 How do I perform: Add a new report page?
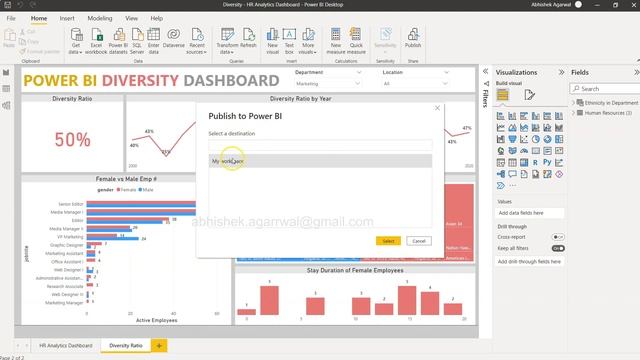[x=159, y=346]
